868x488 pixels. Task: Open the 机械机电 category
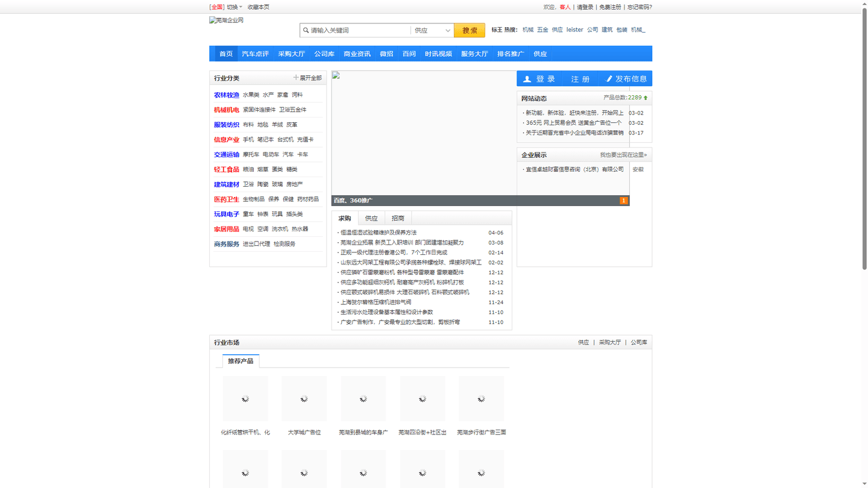(x=227, y=110)
